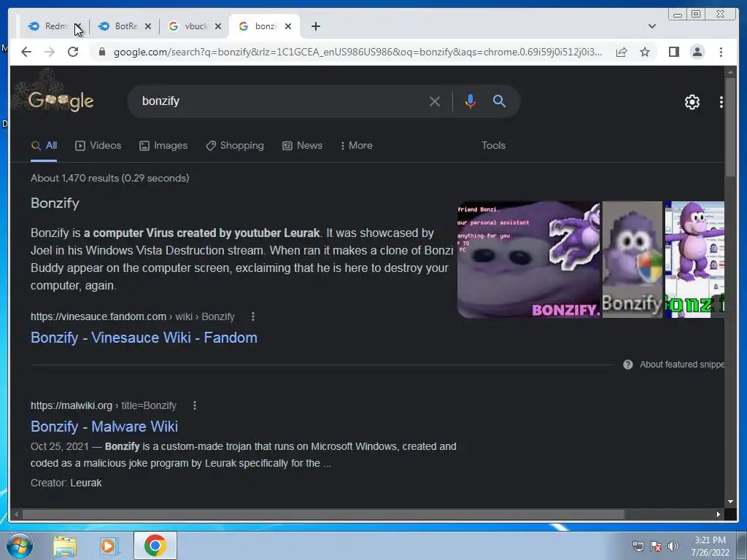The width and height of the screenshot is (747, 560).
Task: Close the vbuck tab
Action: click(217, 26)
